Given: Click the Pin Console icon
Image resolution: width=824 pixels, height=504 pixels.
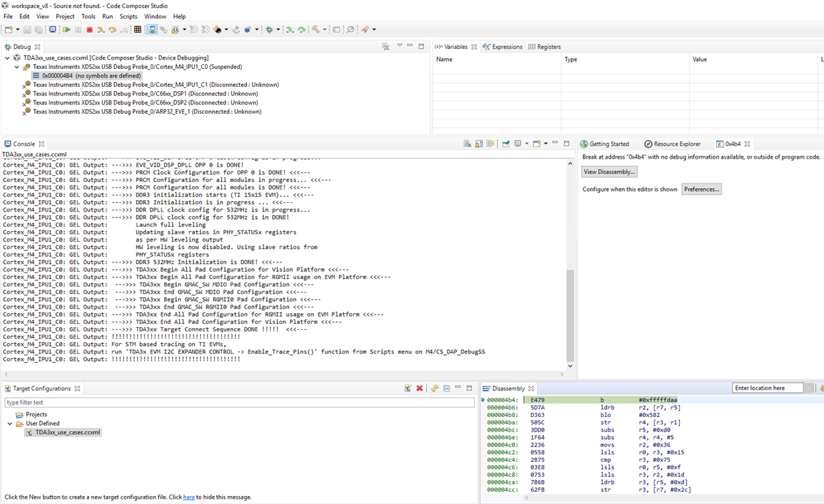Looking at the screenshot, I should (x=506, y=143).
